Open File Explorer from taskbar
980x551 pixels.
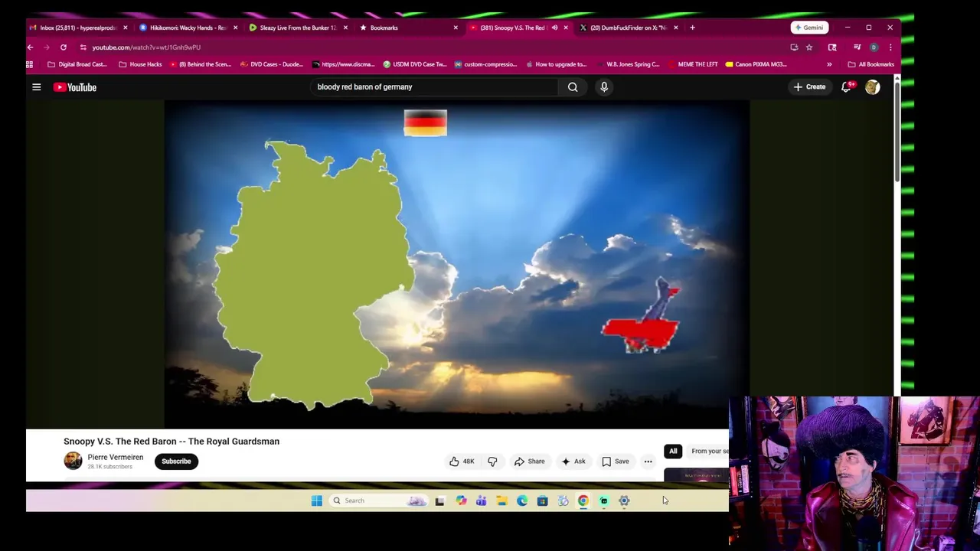501,500
